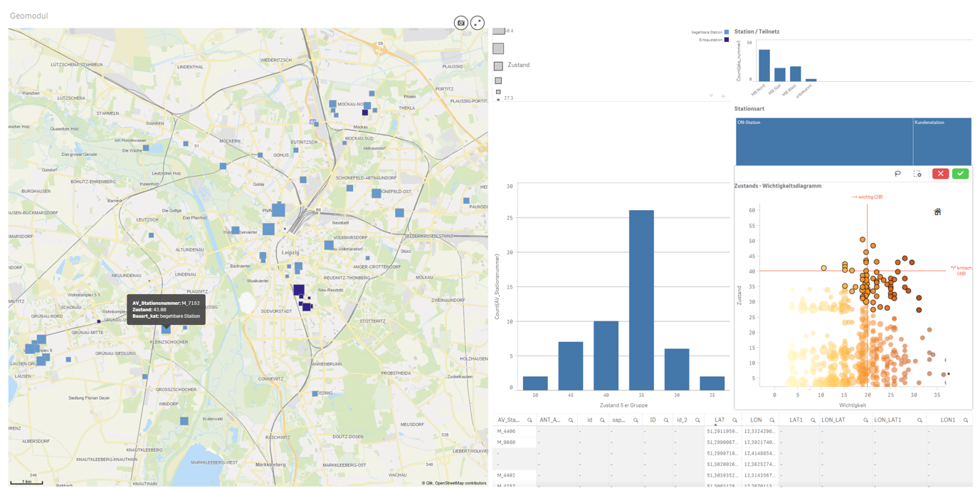Select the Zustand group 45 bar
This screenshot has height=488, width=980.
pyautogui.click(x=571, y=365)
